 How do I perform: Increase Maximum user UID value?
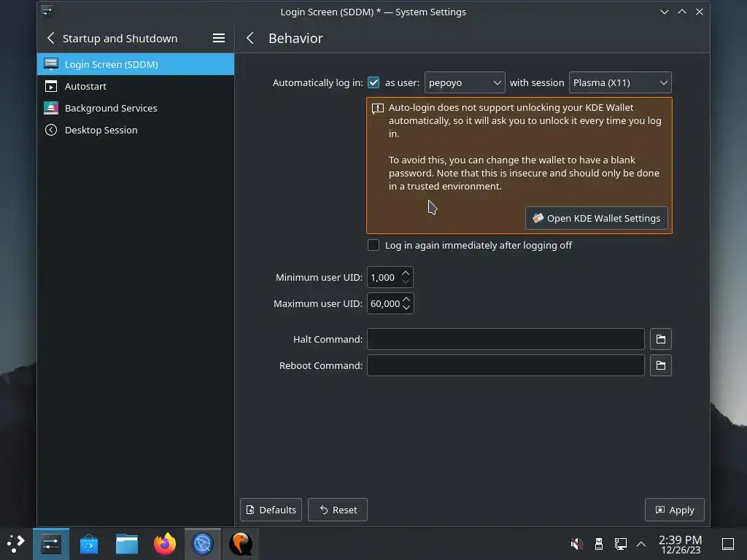[406, 299]
